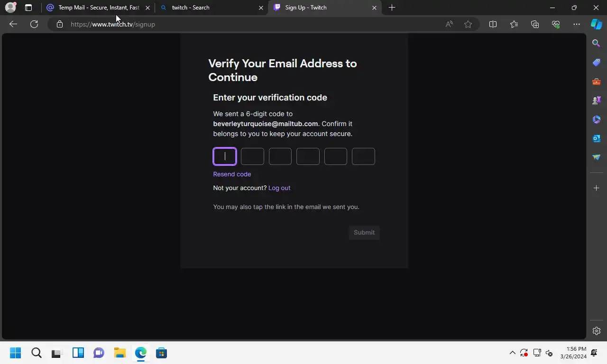Select the Sign Up - Twitch tab
The height and width of the screenshot is (364, 607).
[325, 8]
